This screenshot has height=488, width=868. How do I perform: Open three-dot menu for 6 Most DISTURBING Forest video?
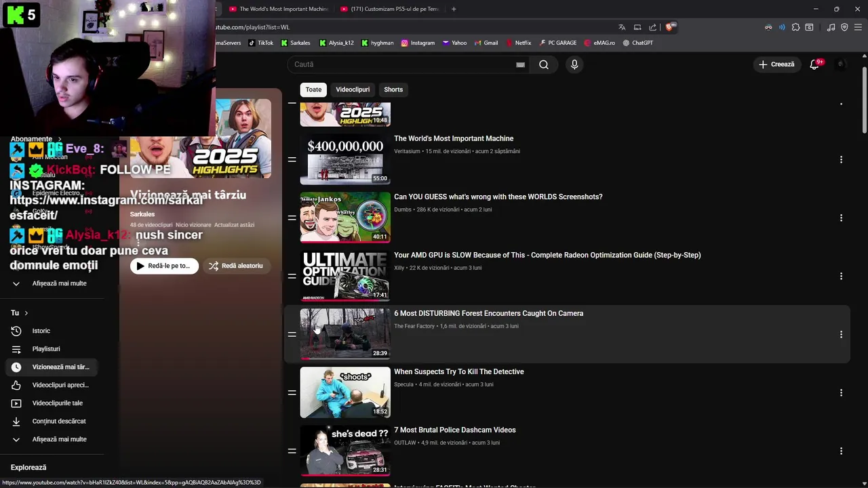[841, 334]
